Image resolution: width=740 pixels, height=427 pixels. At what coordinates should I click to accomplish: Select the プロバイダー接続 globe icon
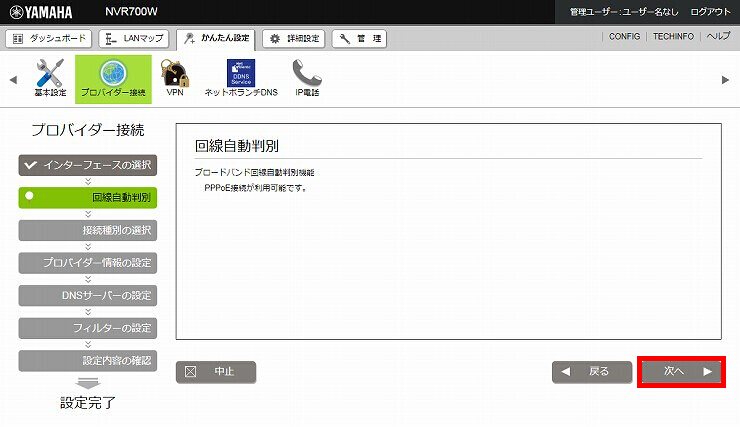[113, 79]
